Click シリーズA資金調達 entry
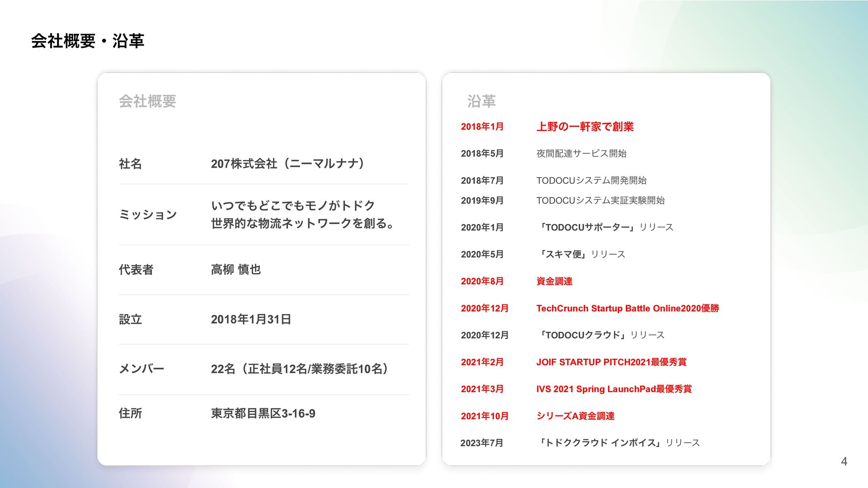Viewport: 868px width, 488px height. pos(575,416)
